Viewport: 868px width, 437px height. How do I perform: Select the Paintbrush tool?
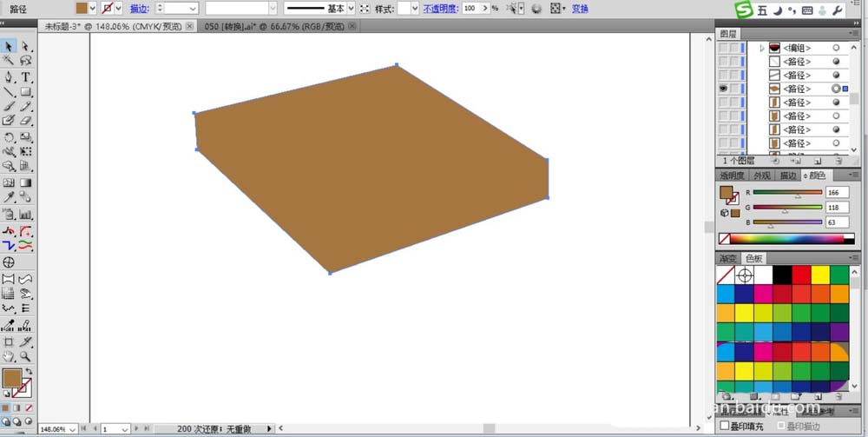(x=9, y=106)
